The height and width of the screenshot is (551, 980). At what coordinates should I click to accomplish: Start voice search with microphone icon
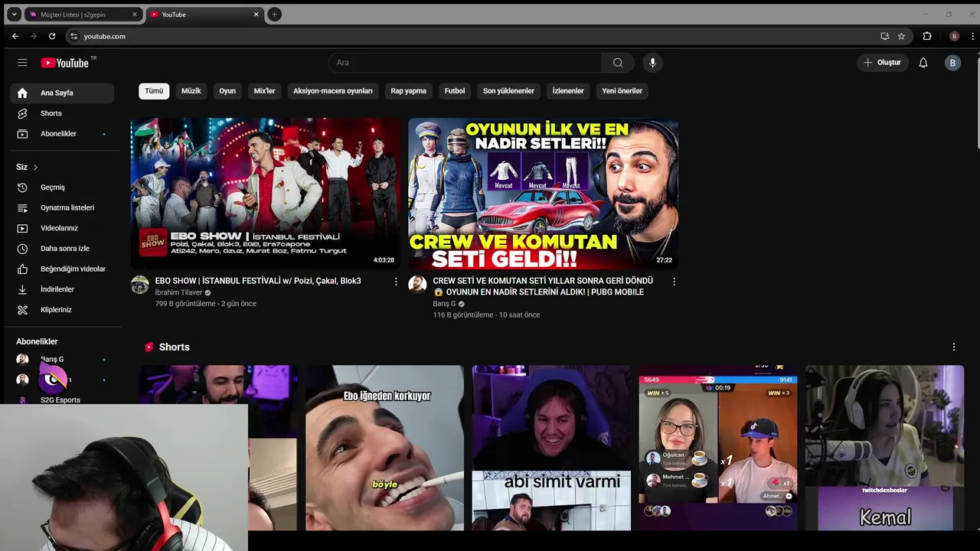point(652,63)
